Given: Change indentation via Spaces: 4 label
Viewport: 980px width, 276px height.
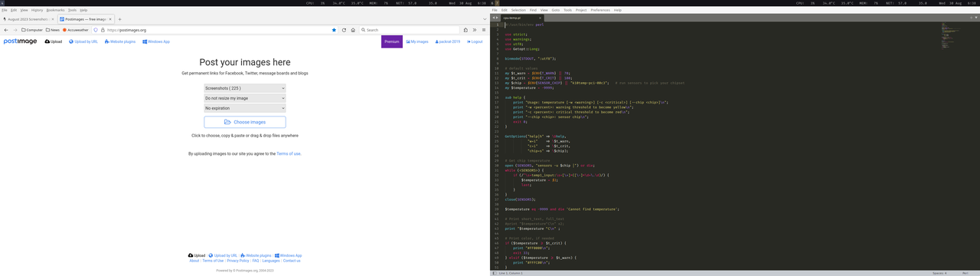Looking at the screenshot, I should tap(939, 272).
